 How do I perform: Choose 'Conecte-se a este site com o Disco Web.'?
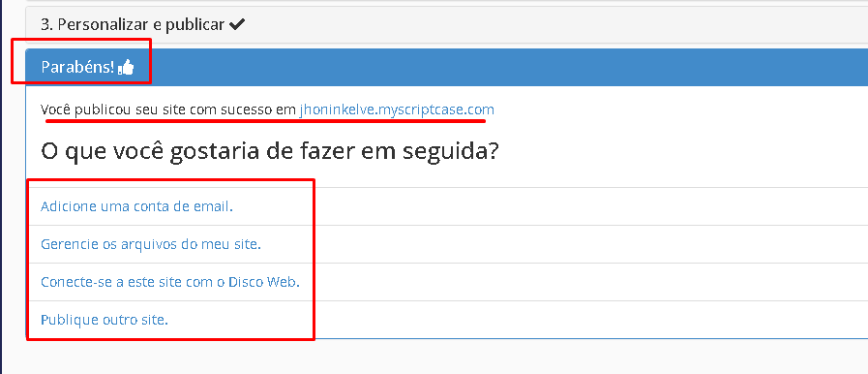(x=170, y=282)
